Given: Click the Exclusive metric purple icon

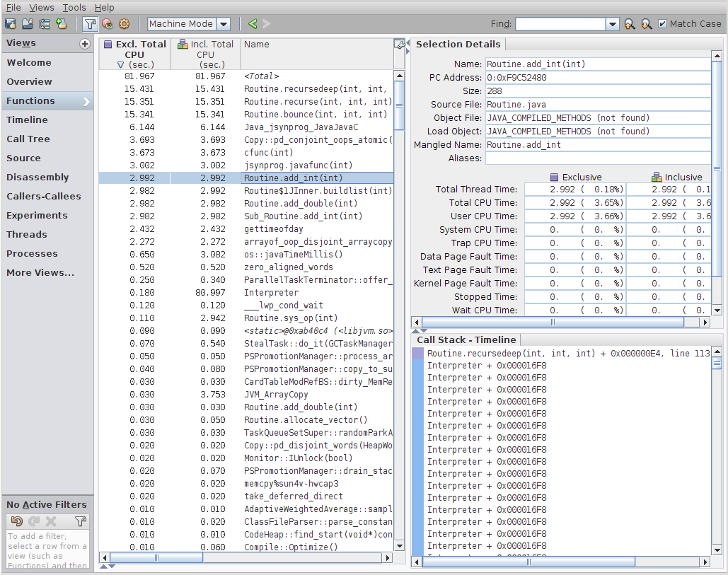Looking at the screenshot, I should tap(554, 178).
